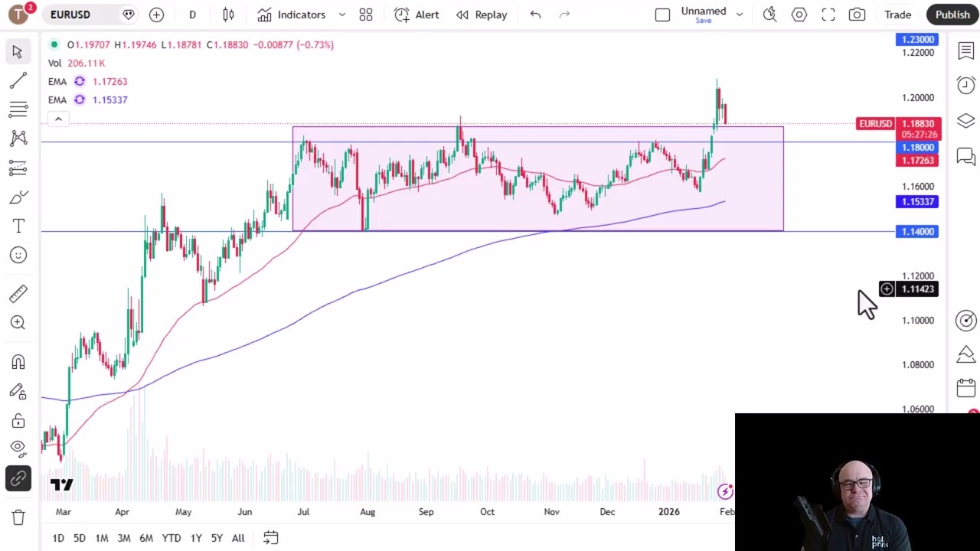Screen dimensions: 980x551
Task: Select the 1D date range
Action: tap(58, 538)
